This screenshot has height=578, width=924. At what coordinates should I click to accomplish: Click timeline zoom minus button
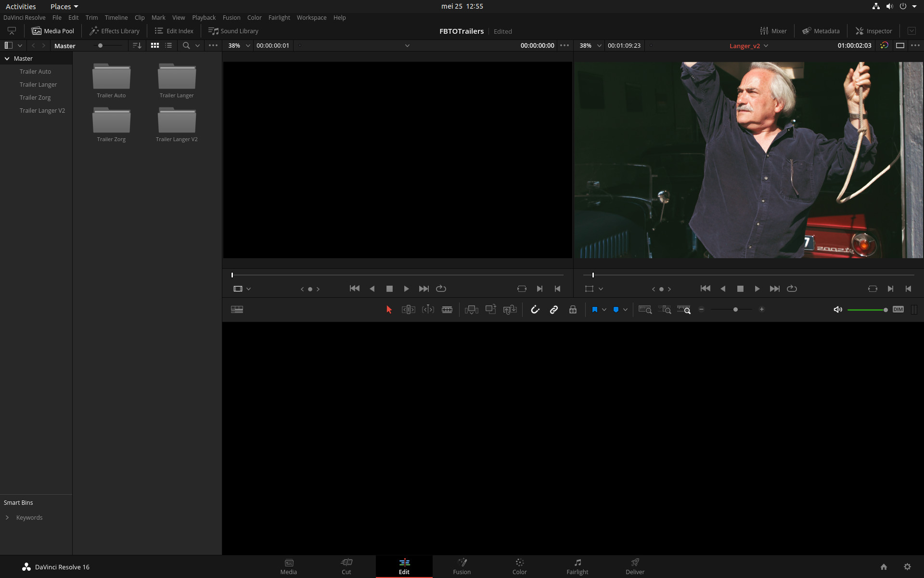point(701,310)
